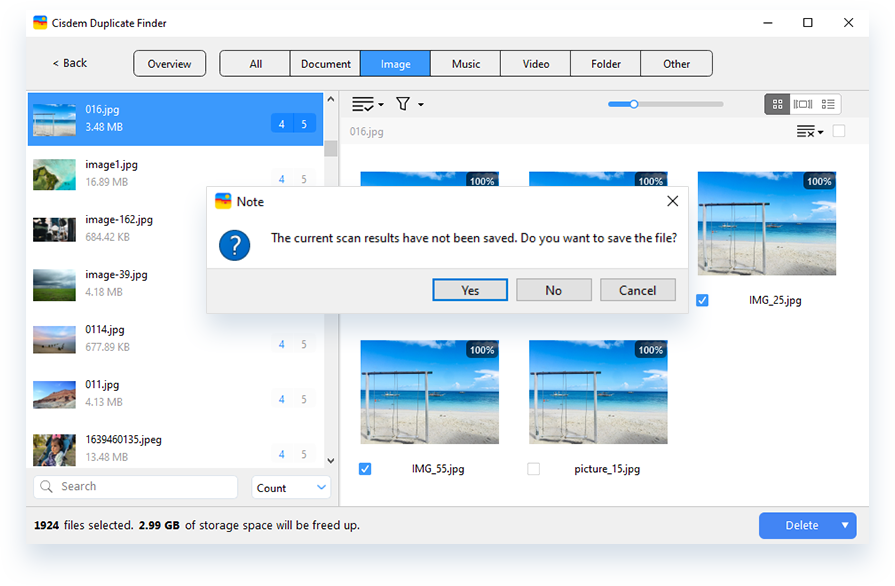Viewport: 895px width, 586px height.
Task: Go back with the Back button
Action: 70,63
